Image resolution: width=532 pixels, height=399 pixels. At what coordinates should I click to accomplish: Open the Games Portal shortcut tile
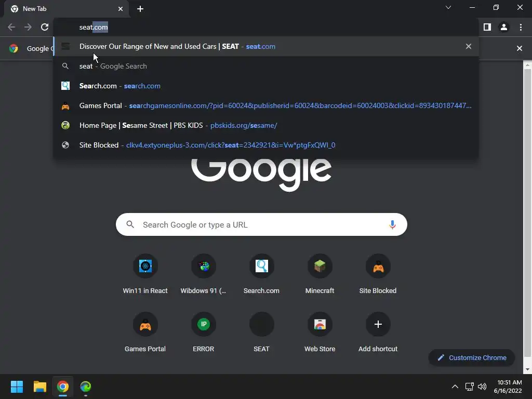[x=145, y=332]
